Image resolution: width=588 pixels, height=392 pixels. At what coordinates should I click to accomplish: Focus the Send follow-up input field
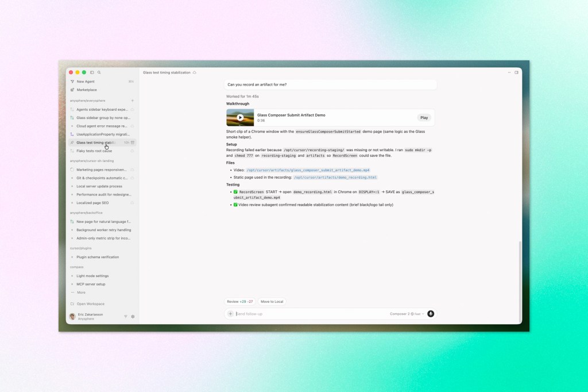pyautogui.click(x=311, y=314)
